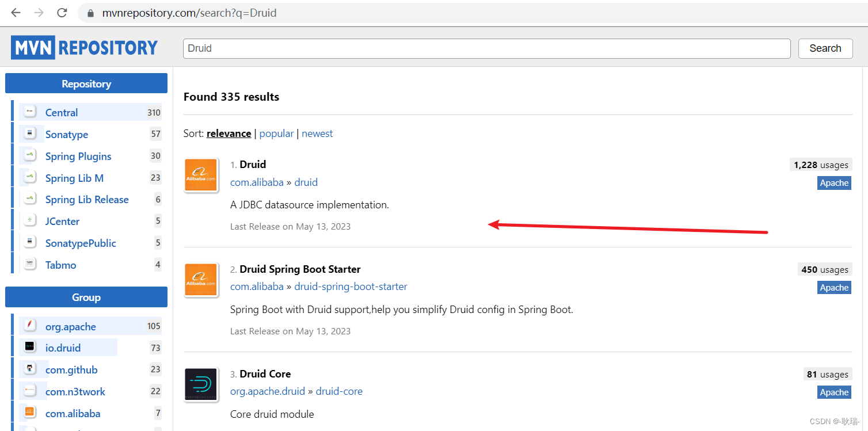868x431 pixels.
Task: Click io.druid group icon
Action: (x=30, y=347)
